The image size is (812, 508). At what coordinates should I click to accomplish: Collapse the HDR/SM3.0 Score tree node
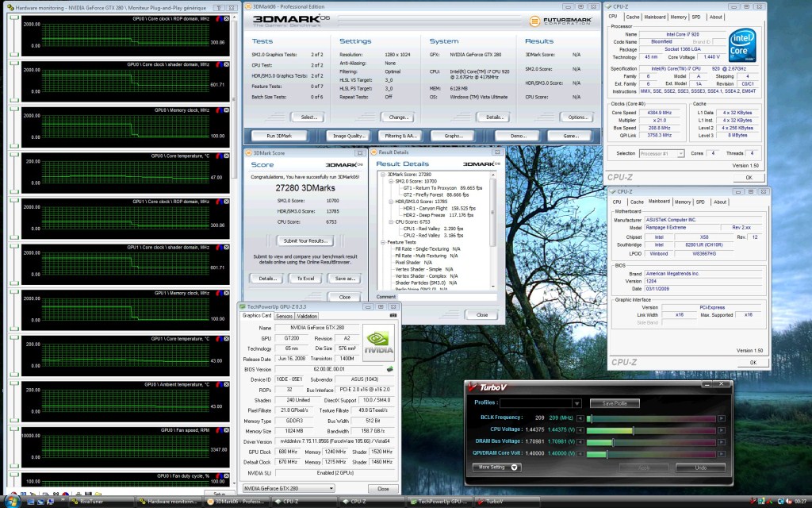(x=390, y=202)
